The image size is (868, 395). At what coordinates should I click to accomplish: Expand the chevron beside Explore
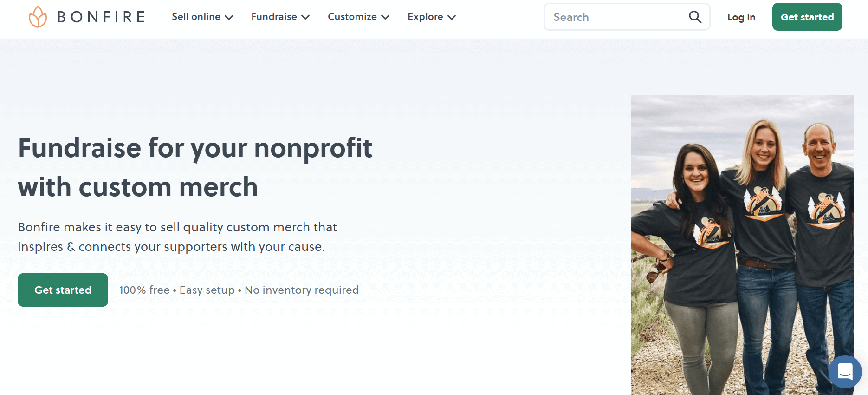(452, 17)
